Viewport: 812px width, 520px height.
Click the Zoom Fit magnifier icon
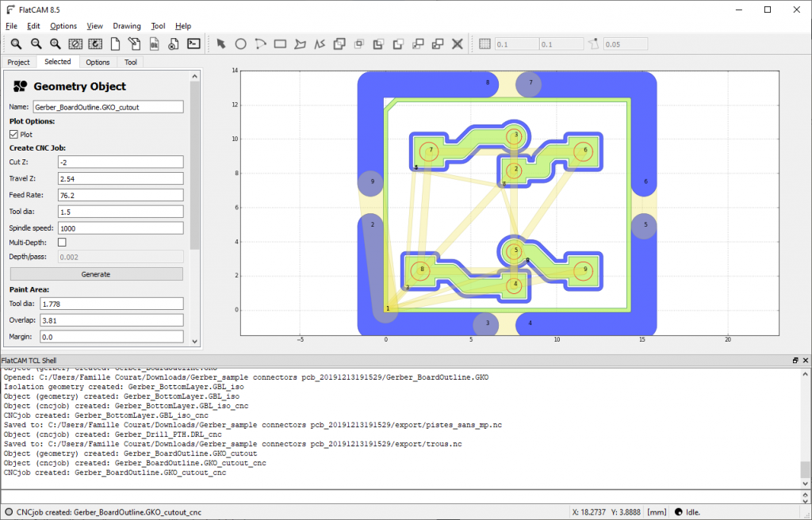click(16, 44)
